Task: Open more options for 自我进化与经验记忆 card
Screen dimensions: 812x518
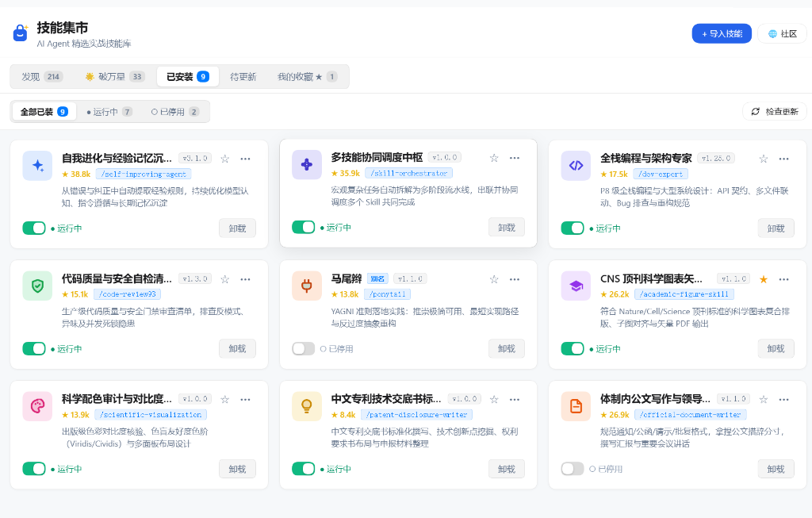Action: 246,159
